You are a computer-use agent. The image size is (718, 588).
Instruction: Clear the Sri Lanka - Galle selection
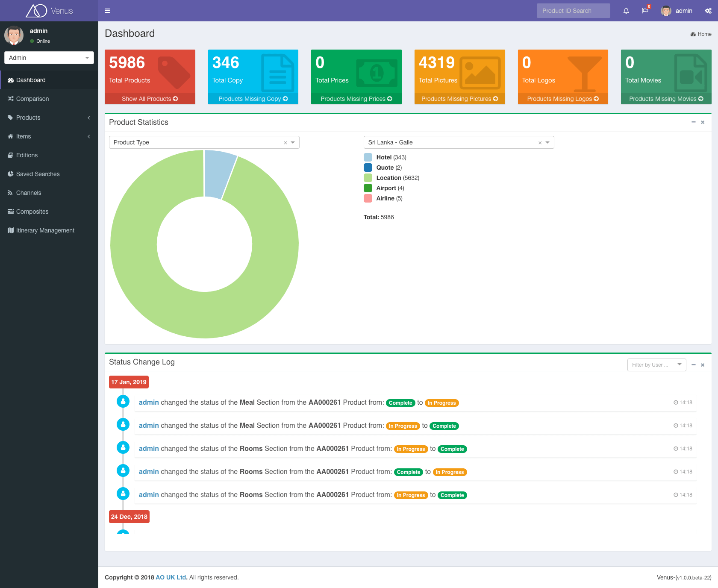(540, 143)
